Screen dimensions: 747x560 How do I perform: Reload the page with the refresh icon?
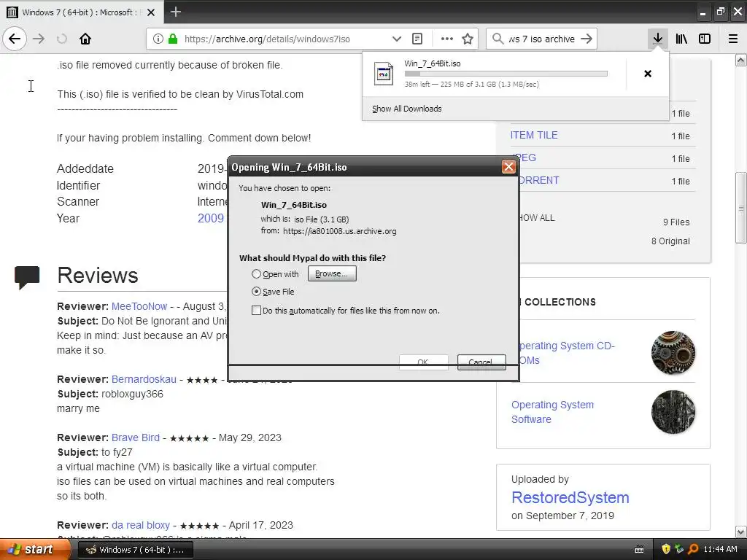tap(62, 39)
